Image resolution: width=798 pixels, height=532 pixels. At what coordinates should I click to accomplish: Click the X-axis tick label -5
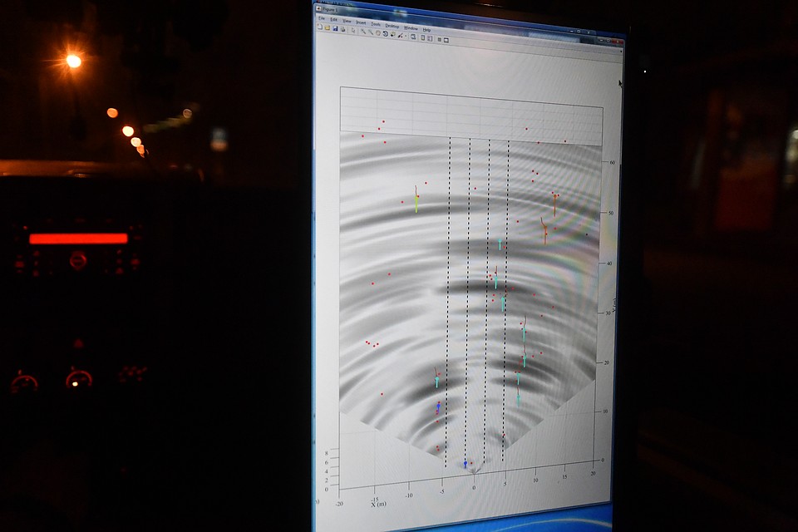441,491
